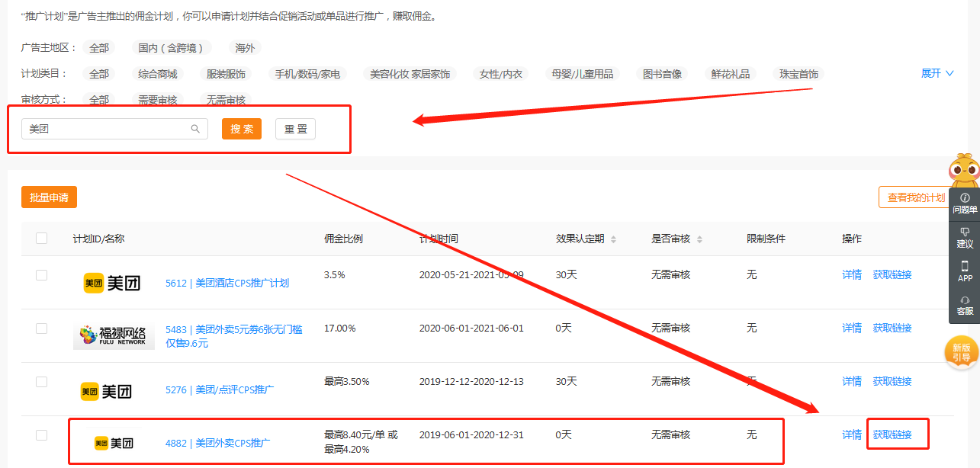Image resolution: width=980 pixels, height=468 pixels.
Task: Click 美团 logo in row 4882
Action: (x=114, y=443)
